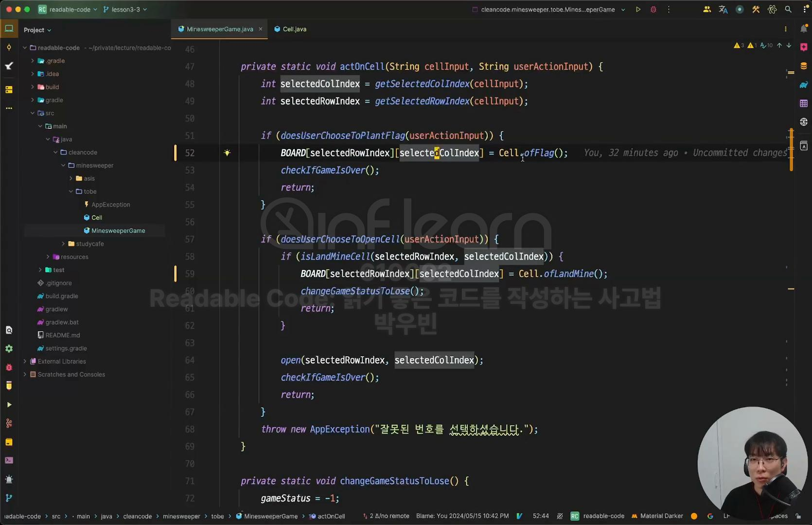Click '2 Δ/no remote' git status
Viewport: 812px width, 525px height.
coord(386,516)
